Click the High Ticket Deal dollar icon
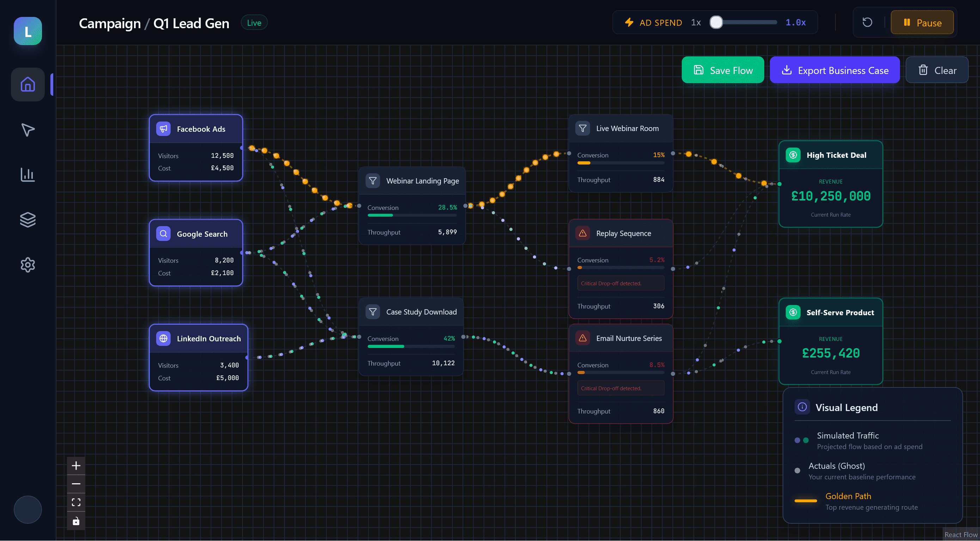The height and width of the screenshot is (541, 980). tap(793, 155)
